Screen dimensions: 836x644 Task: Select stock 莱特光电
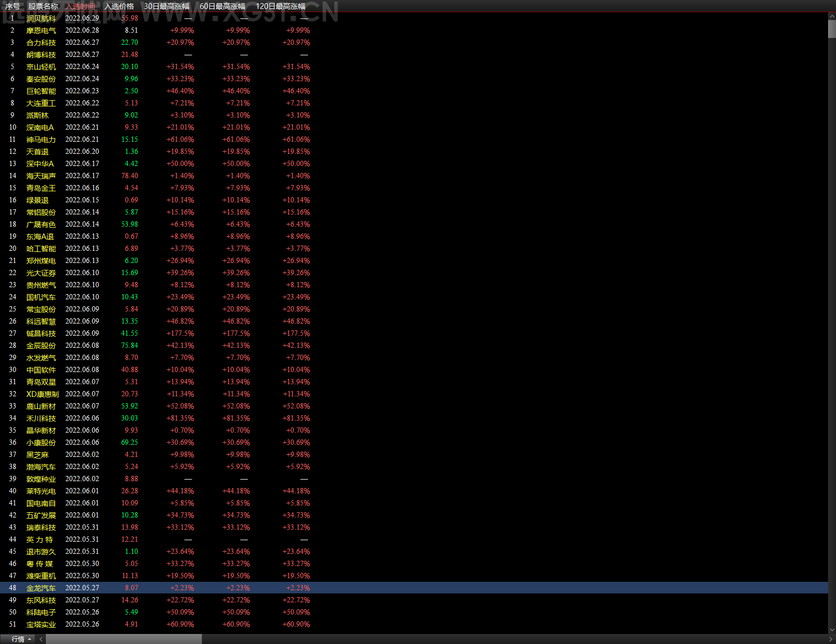click(x=41, y=491)
